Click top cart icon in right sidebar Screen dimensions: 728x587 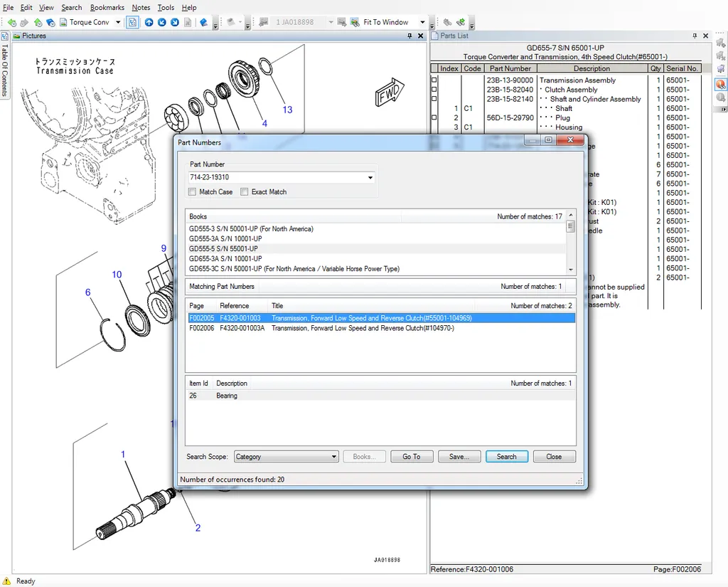pos(721,43)
